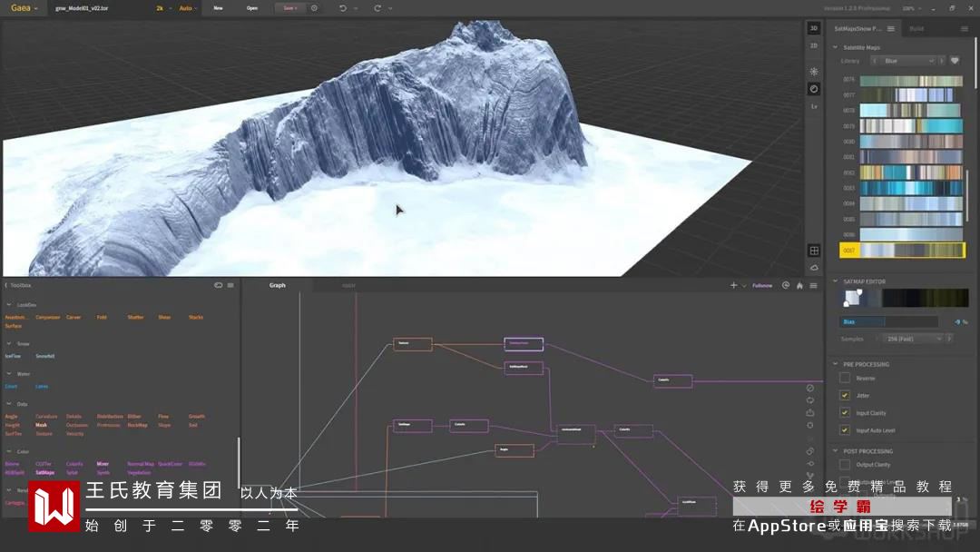This screenshot has width=980, height=552.
Task: Collapse the PRE PROCESSING section
Action: [x=835, y=364]
